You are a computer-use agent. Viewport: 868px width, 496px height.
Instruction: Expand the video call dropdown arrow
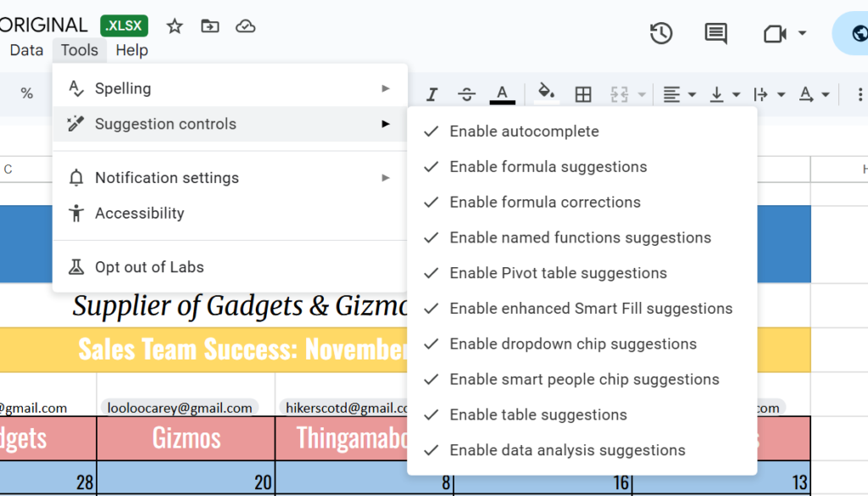coord(802,34)
